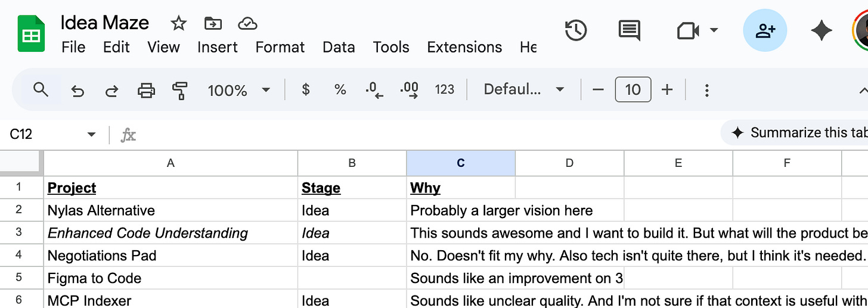Open the File menu
This screenshot has height=308, width=868.
coord(73,47)
